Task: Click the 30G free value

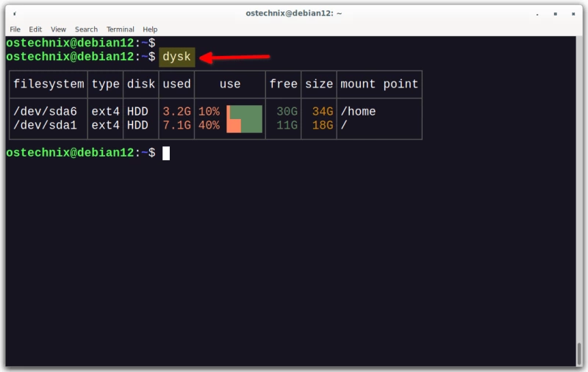Action: click(x=287, y=111)
